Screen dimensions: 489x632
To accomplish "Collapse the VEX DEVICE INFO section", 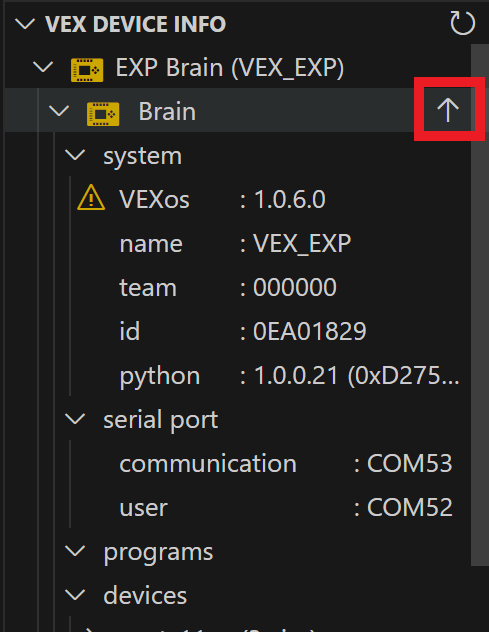I will click(25, 24).
